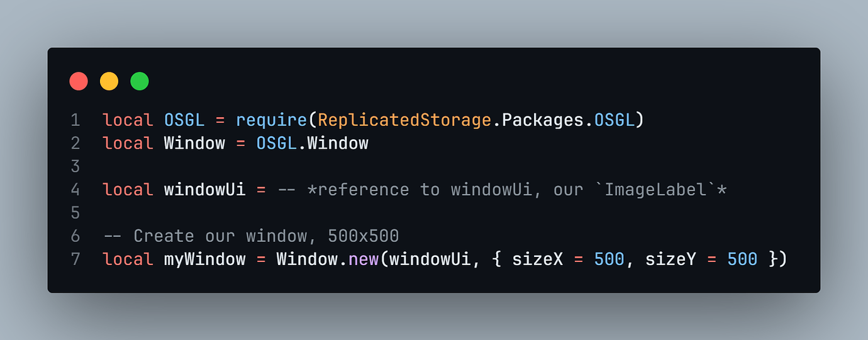Select line number 2 in the gutter

[75, 143]
